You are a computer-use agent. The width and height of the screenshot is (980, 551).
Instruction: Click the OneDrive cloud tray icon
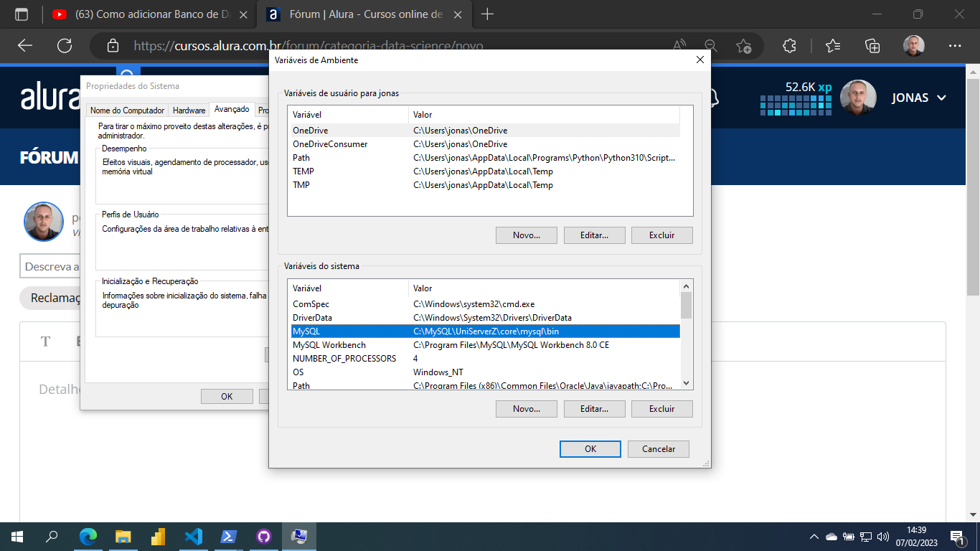[x=831, y=536]
